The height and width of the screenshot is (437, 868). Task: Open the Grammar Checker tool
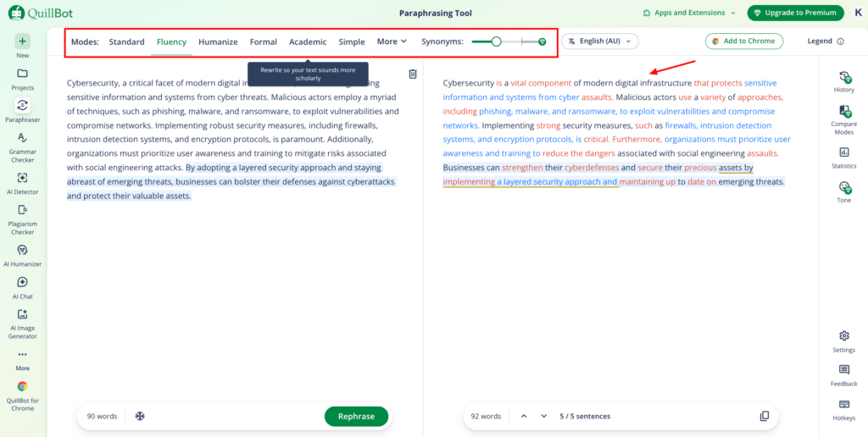pos(23,147)
